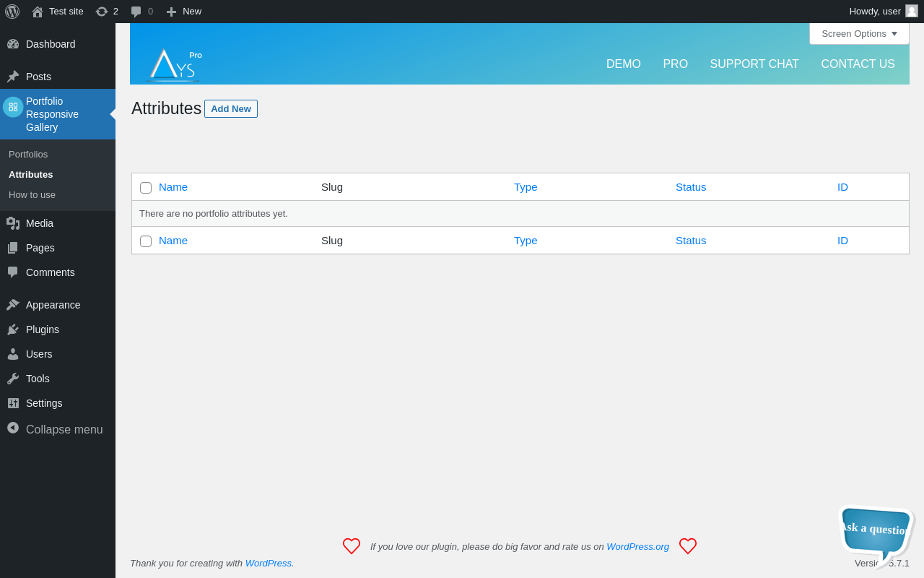Click the Dashboard menu label
Viewport: 924px width, 578px height.
(x=51, y=44)
